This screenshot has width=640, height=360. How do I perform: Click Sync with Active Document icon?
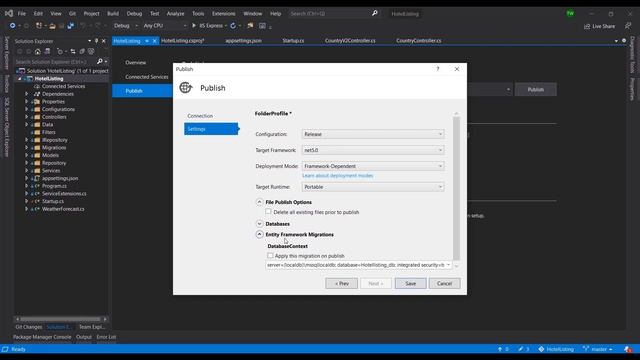click(x=73, y=51)
